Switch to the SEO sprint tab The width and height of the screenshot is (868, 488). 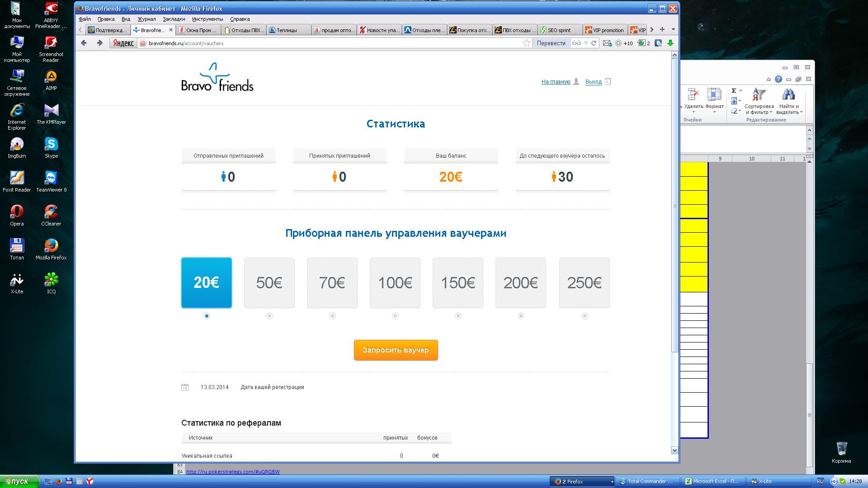coord(559,30)
